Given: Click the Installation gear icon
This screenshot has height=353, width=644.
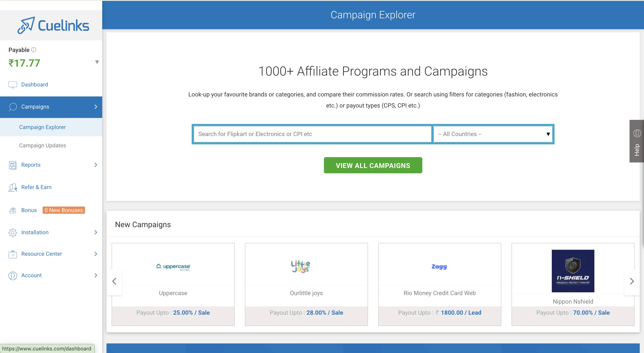Looking at the screenshot, I should [13, 232].
